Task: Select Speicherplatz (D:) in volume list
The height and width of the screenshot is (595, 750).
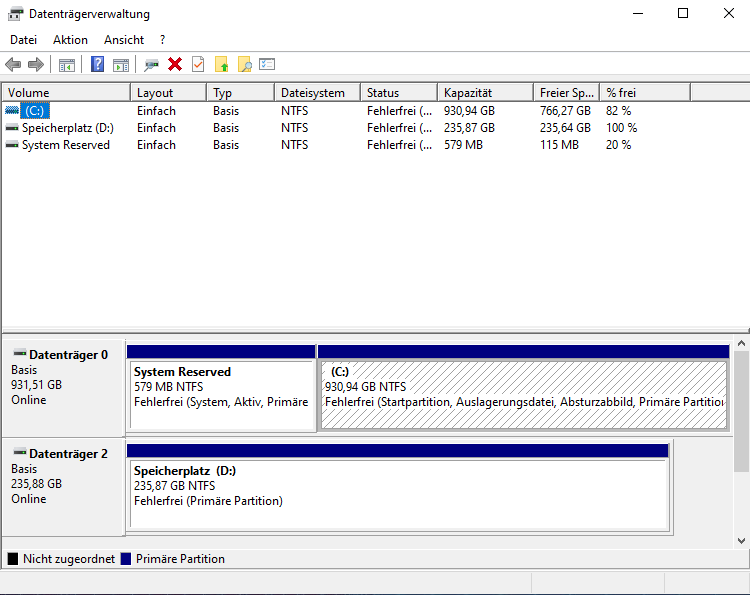Action: coord(68,128)
